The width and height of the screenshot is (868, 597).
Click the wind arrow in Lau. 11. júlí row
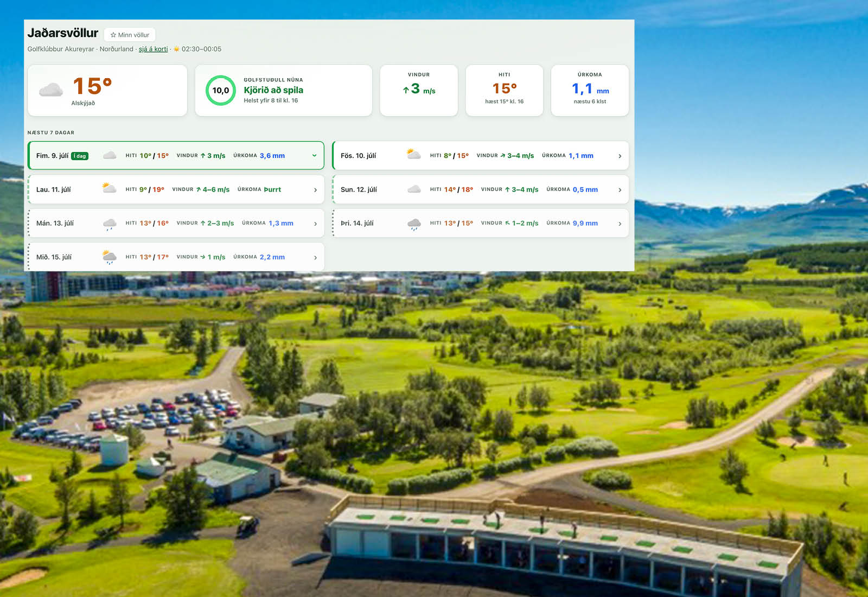click(x=199, y=189)
